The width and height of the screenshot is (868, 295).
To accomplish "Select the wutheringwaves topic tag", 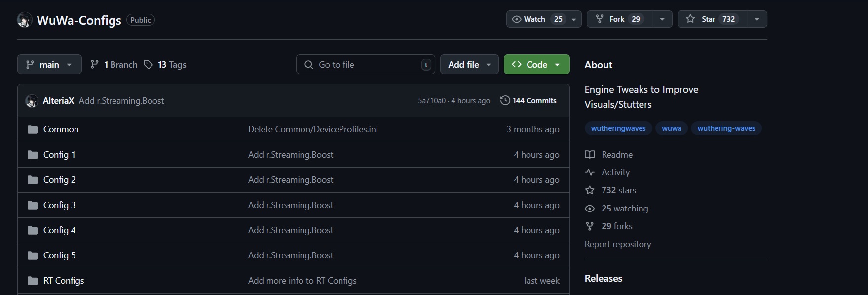I will pos(618,128).
